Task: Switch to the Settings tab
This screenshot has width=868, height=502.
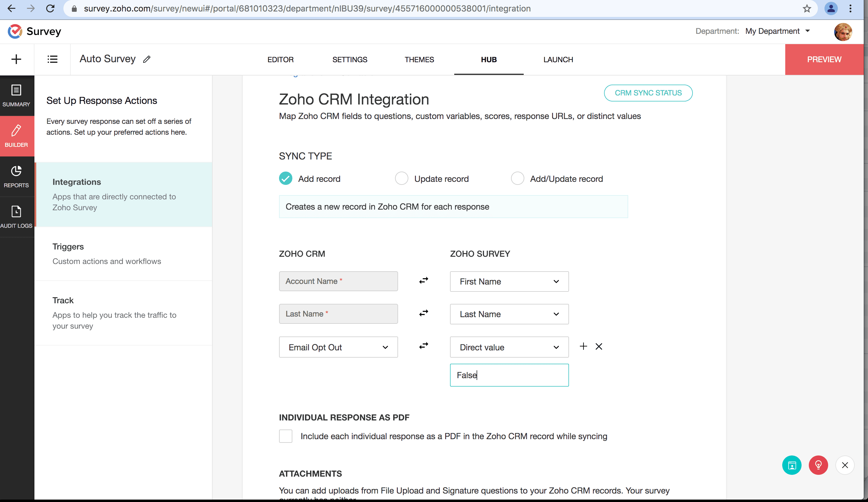Action: pos(350,60)
